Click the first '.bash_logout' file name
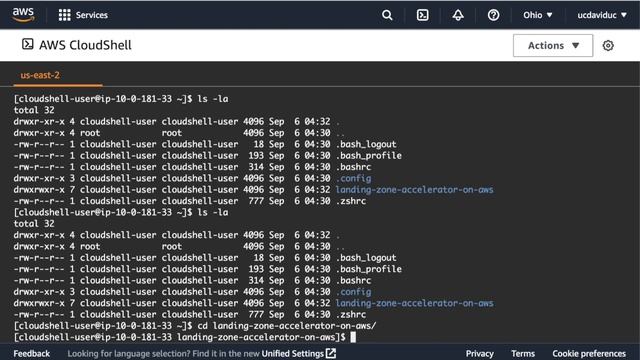Viewport: 640px width, 360px height. coord(366,144)
